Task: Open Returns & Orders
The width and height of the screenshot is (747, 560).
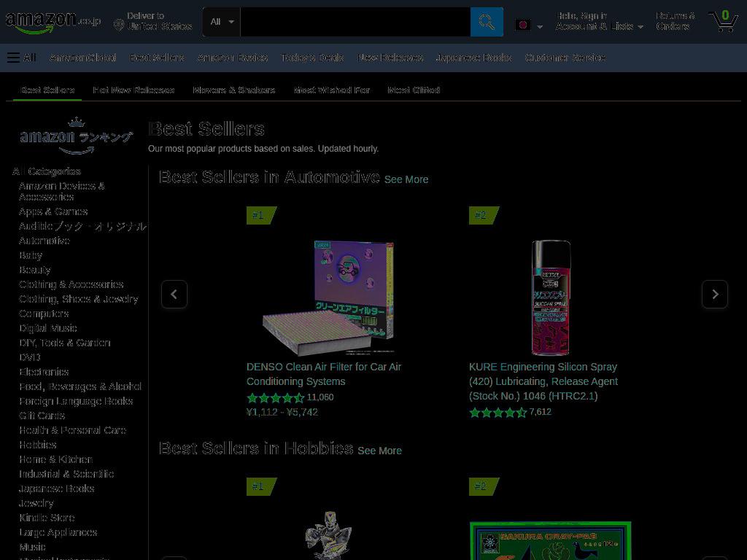Action: point(675,21)
